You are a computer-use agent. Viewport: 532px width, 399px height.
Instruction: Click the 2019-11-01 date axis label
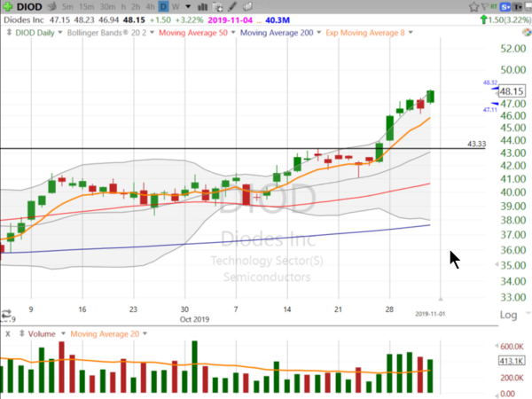(x=430, y=314)
